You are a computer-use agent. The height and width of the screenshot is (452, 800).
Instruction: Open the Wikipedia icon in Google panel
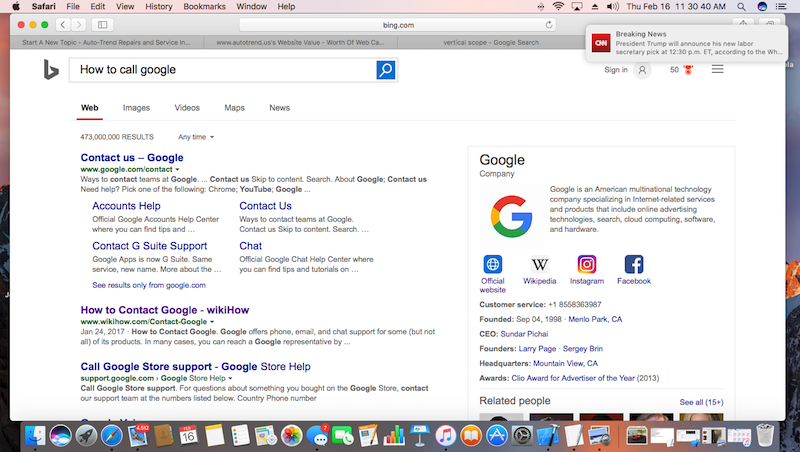click(x=539, y=264)
